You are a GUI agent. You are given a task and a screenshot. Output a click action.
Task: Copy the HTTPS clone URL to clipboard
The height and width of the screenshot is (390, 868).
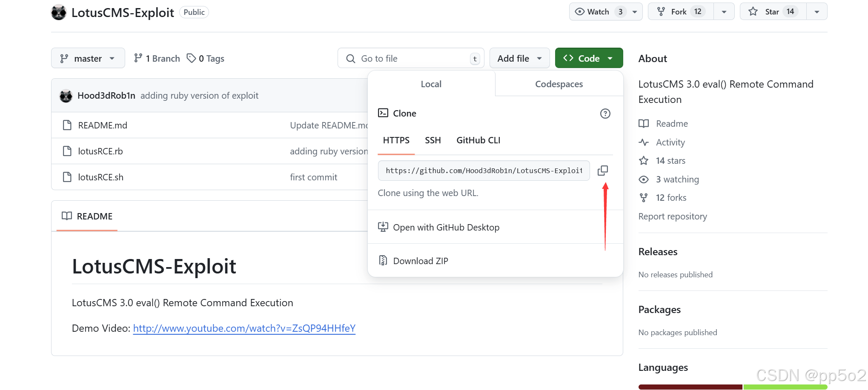coord(602,171)
